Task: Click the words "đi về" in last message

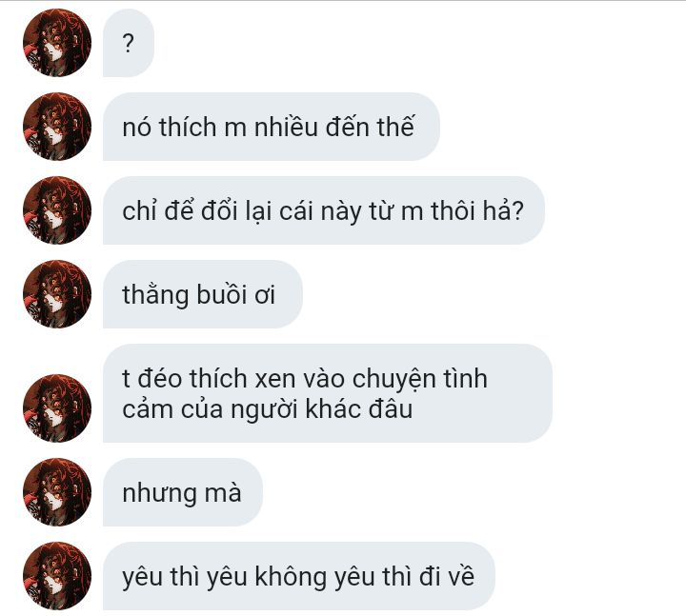Action: [447, 576]
